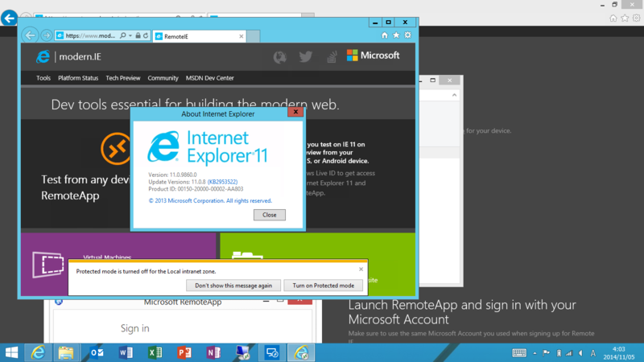Open the RemoteApp taskbar icon
Viewport: 644px width, 362px height.
click(x=271, y=352)
